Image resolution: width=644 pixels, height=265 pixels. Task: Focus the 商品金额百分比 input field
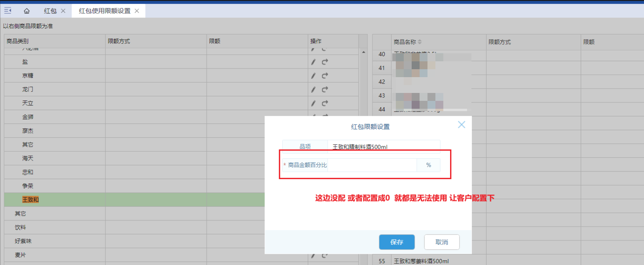372,165
